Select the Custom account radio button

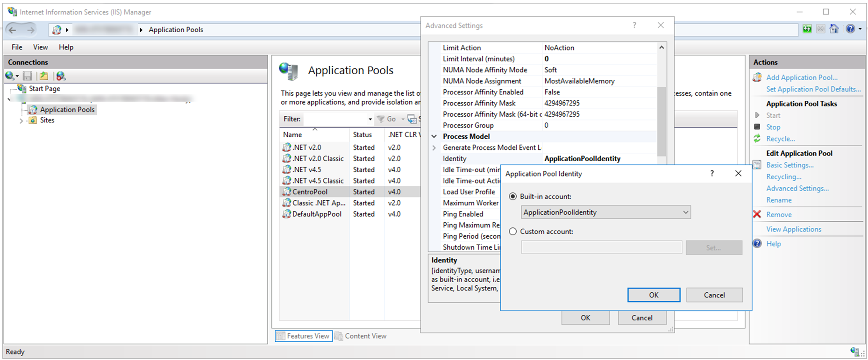[x=513, y=232]
